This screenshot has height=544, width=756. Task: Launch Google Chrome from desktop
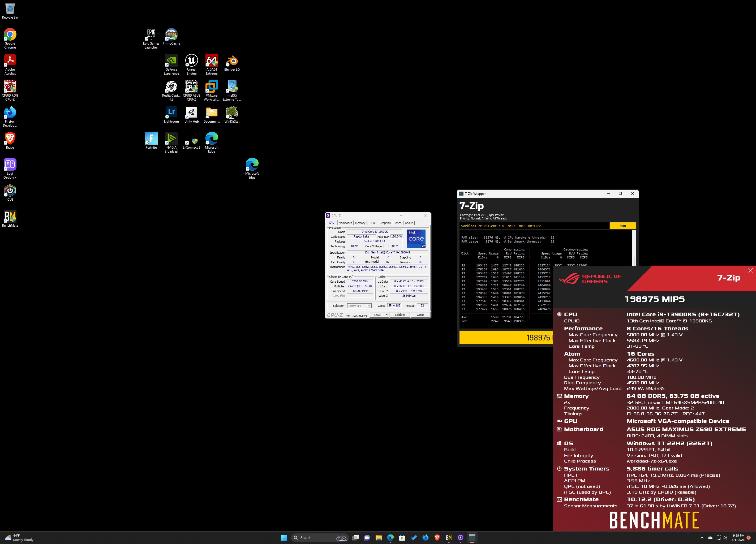pos(10,39)
